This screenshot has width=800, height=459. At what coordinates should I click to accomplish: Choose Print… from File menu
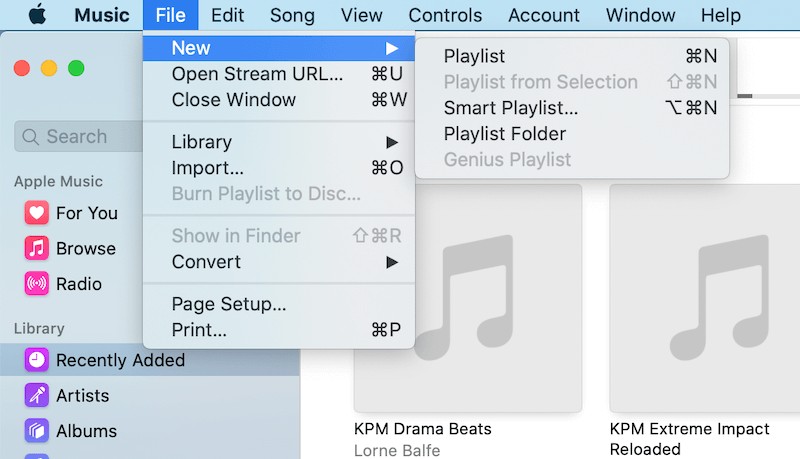279,330
